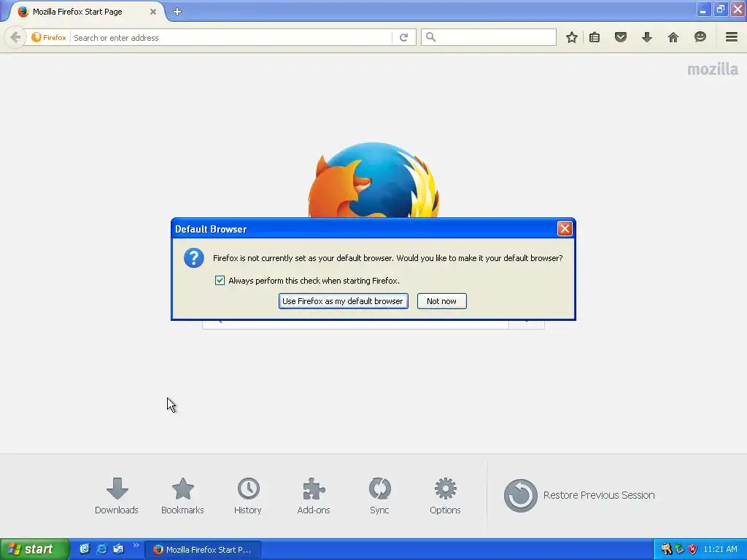This screenshot has width=747, height=560.
Task: Click Use Firefox as my default browser
Action: 343,301
